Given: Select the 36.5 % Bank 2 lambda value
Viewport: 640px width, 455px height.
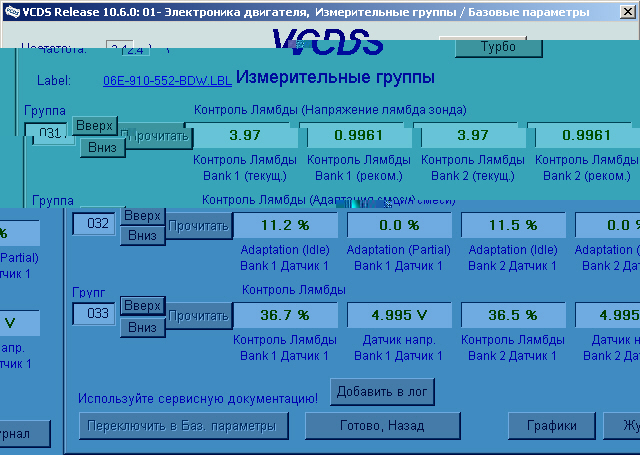Looking at the screenshot, I should point(513,315).
